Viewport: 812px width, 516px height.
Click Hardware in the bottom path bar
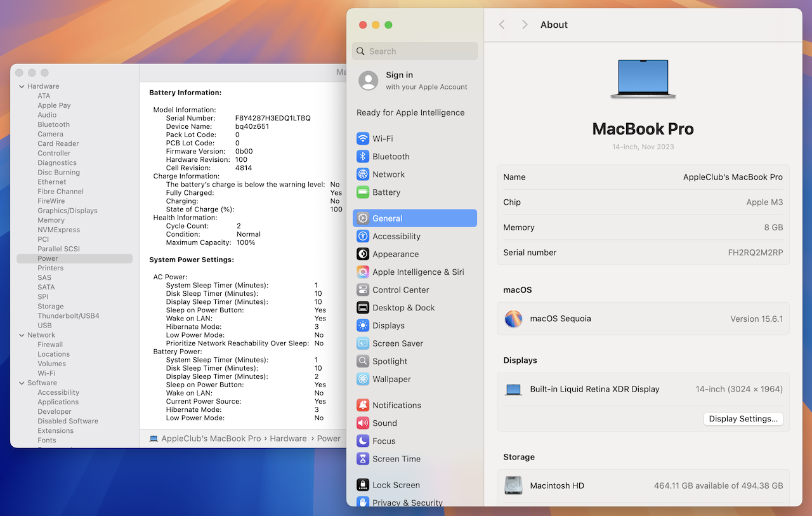pyautogui.click(x=288, y=439)
